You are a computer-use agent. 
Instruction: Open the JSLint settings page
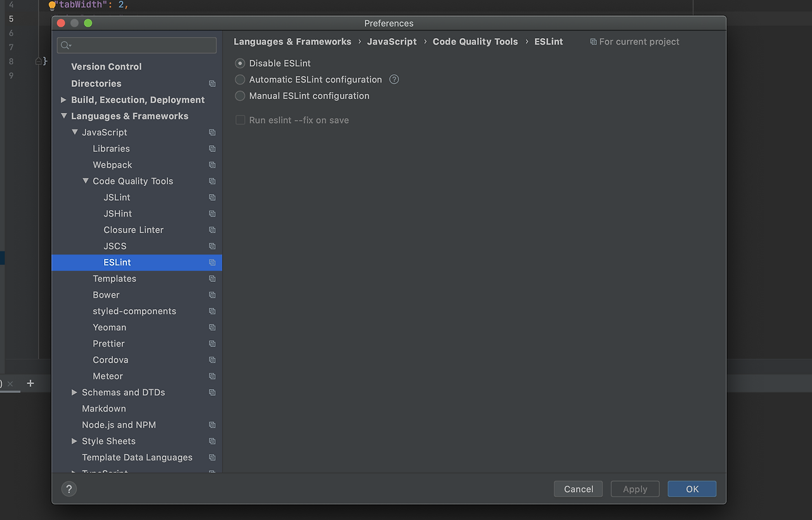117,197
